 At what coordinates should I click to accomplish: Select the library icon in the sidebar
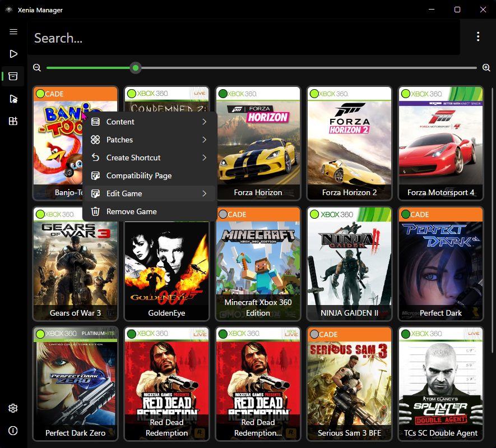[13, 76]
